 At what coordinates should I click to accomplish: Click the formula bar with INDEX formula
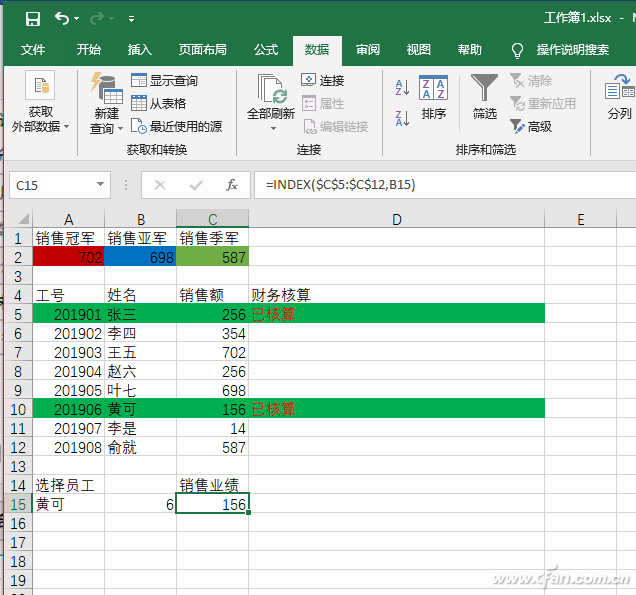445,185
